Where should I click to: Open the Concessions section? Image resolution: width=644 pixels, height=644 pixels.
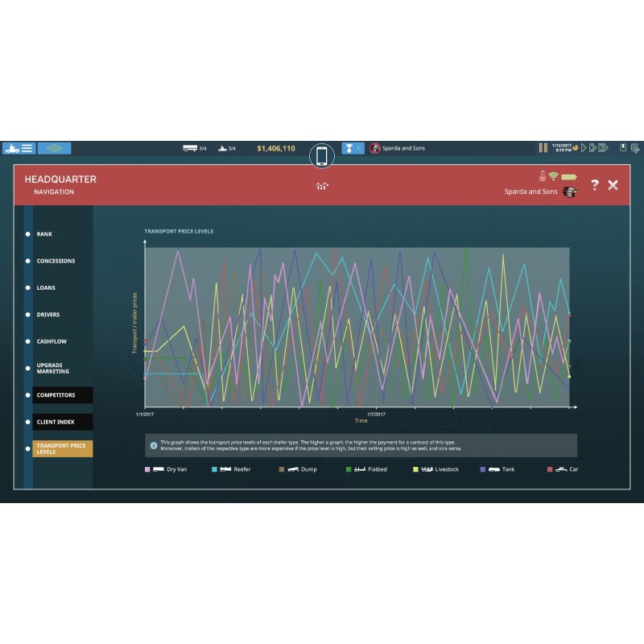click(x=56, y=261)
